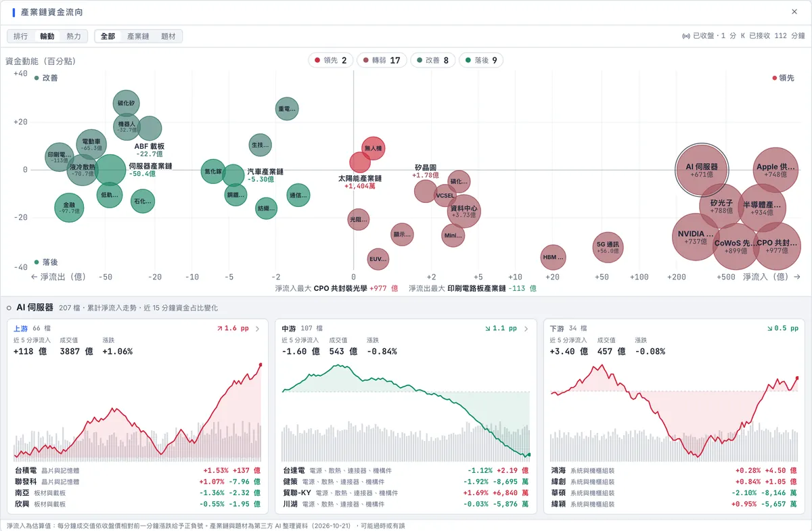Screen dimensions: 812x531
Task: Click the 電動車 -65.3億 bubble
Action: [x=92, y=144]
